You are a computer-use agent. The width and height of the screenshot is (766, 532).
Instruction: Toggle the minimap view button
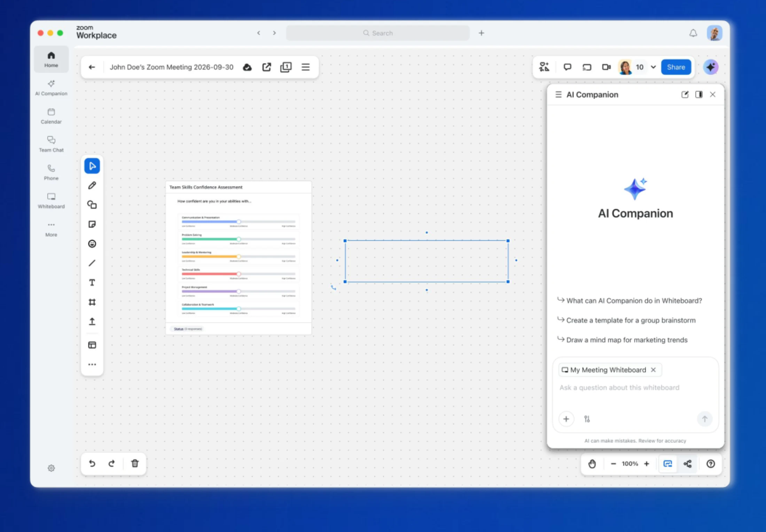(668, 463)
